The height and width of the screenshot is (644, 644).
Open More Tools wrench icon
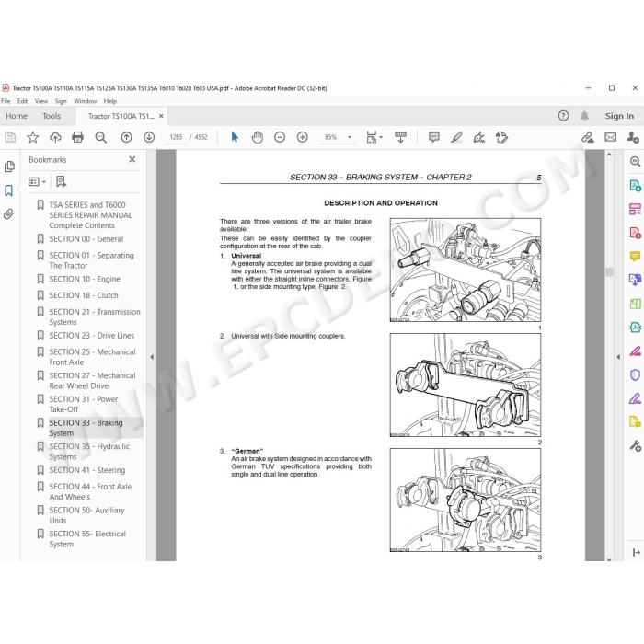pyautogui.click(x=635, y=445)
